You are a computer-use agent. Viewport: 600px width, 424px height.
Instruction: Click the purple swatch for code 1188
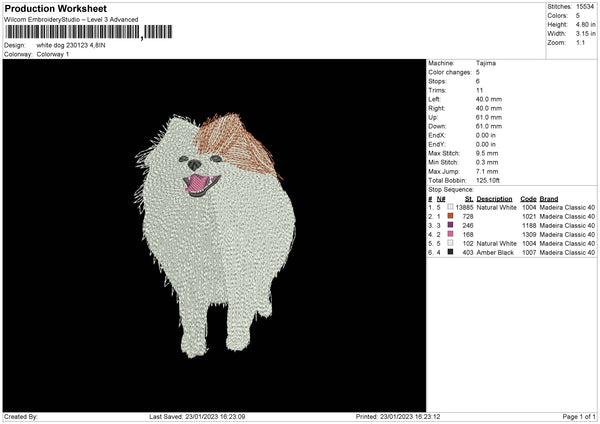tap(450, 225)
